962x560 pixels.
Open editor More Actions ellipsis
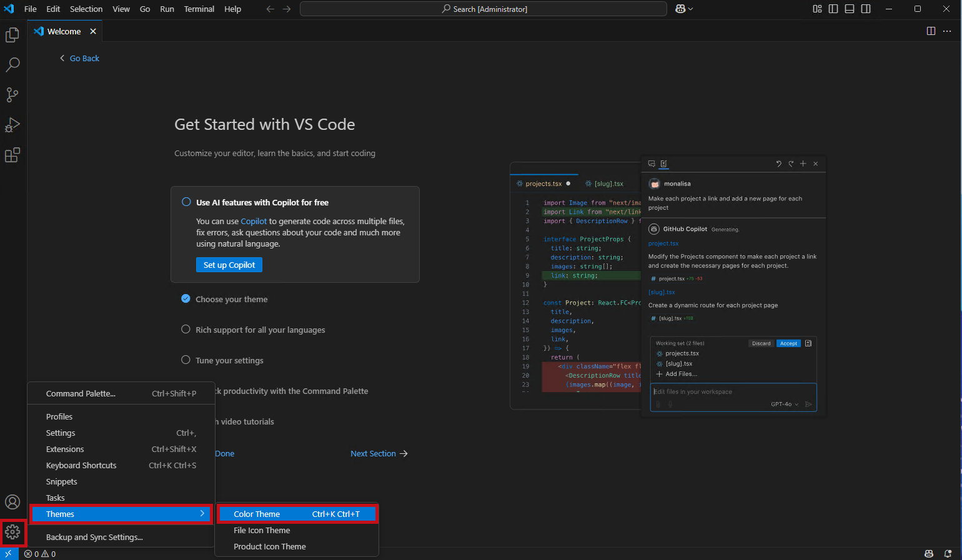tap(947, 31)
